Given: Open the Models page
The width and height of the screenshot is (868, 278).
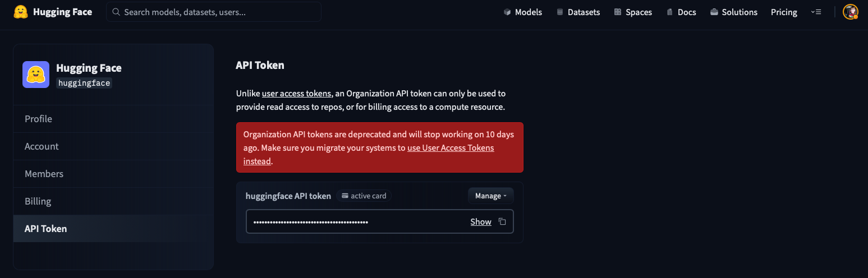Looking at the screenshot, I should point(522,12).
